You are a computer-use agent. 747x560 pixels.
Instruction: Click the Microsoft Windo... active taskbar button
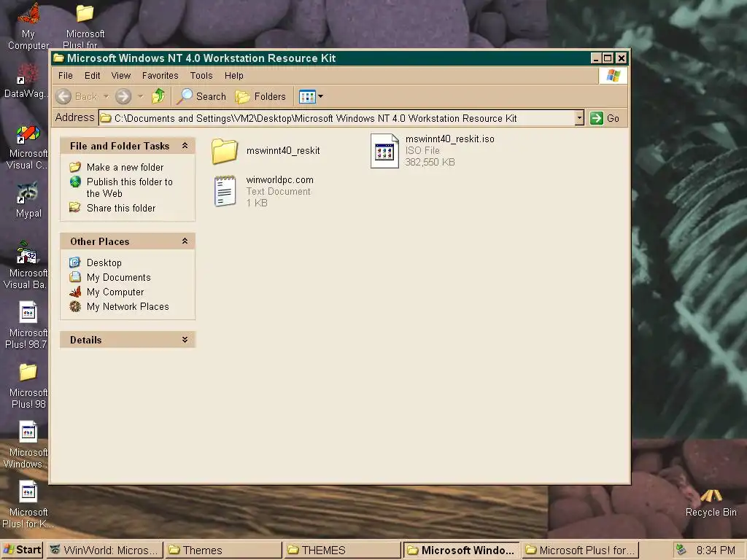461,550
